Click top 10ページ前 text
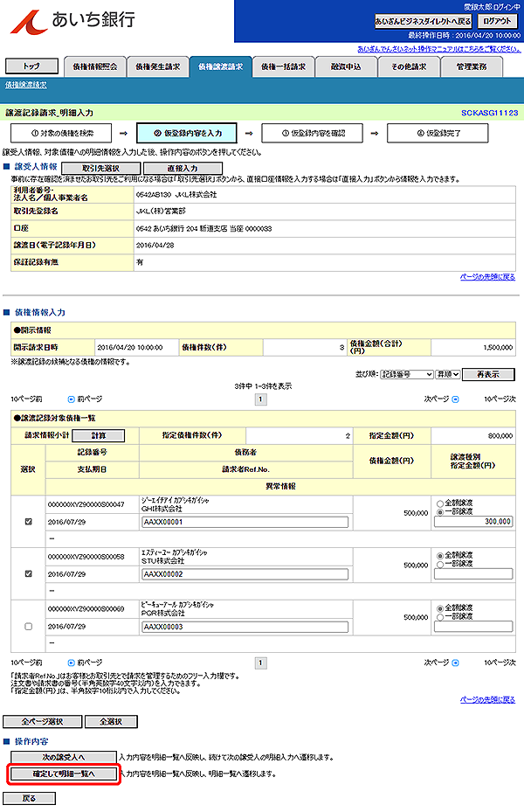The height and width of the screenshot is (812, 524). click(26, 399)
